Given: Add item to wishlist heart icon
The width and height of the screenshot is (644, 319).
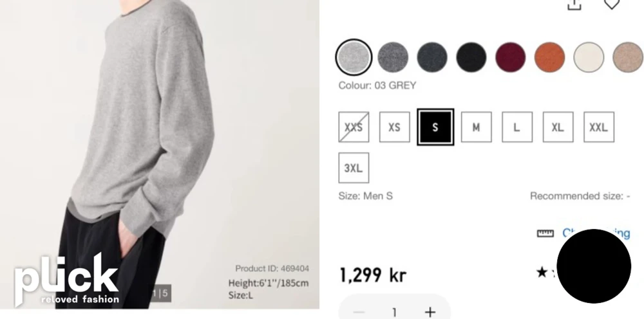Looking at the screenshot, I should (x=612, y=4).
